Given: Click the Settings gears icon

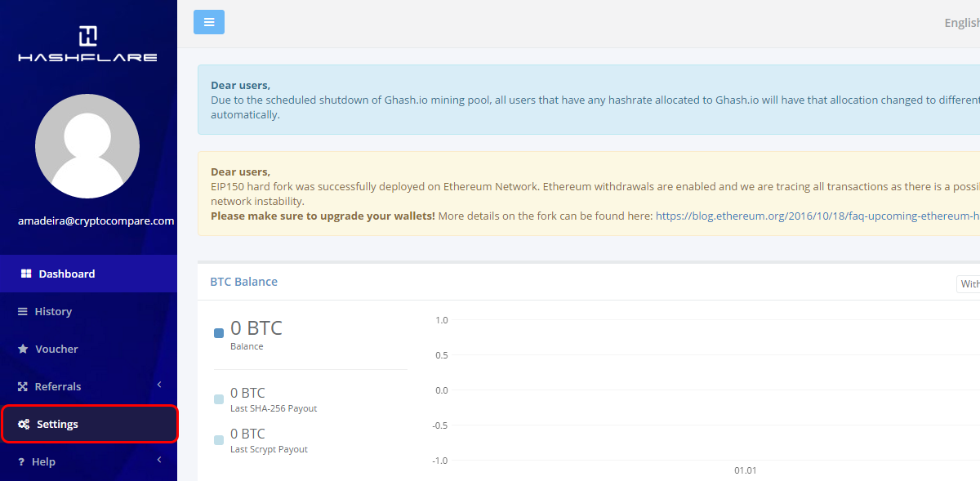Looking at the screenshot, I should 24,425.
